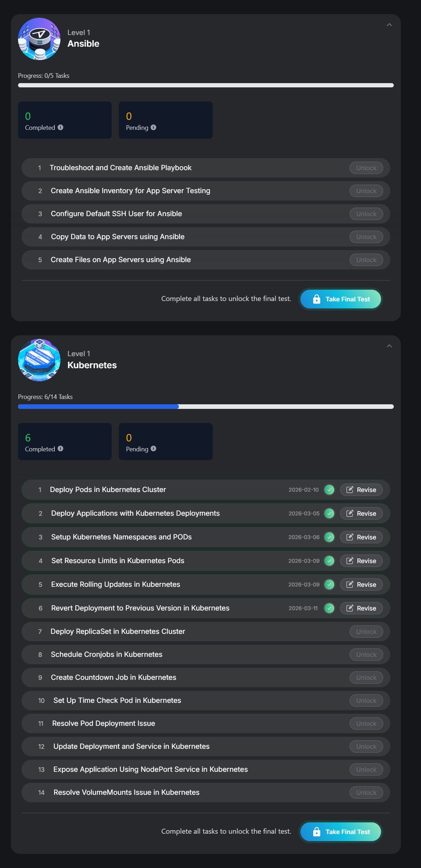Take the Ansible final test

point(341,299)
